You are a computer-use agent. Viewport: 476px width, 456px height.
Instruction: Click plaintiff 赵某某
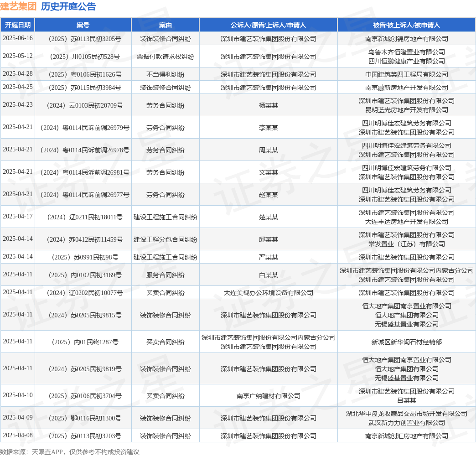click(x=269, y=195)
